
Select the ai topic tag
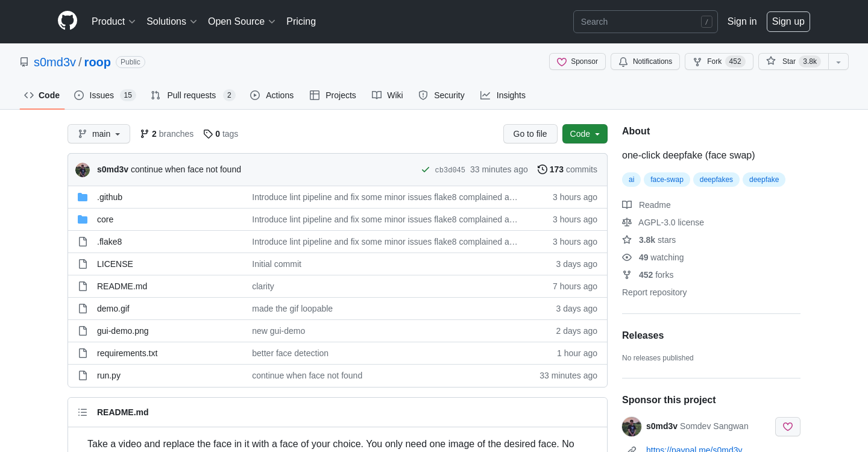[631, 180]
